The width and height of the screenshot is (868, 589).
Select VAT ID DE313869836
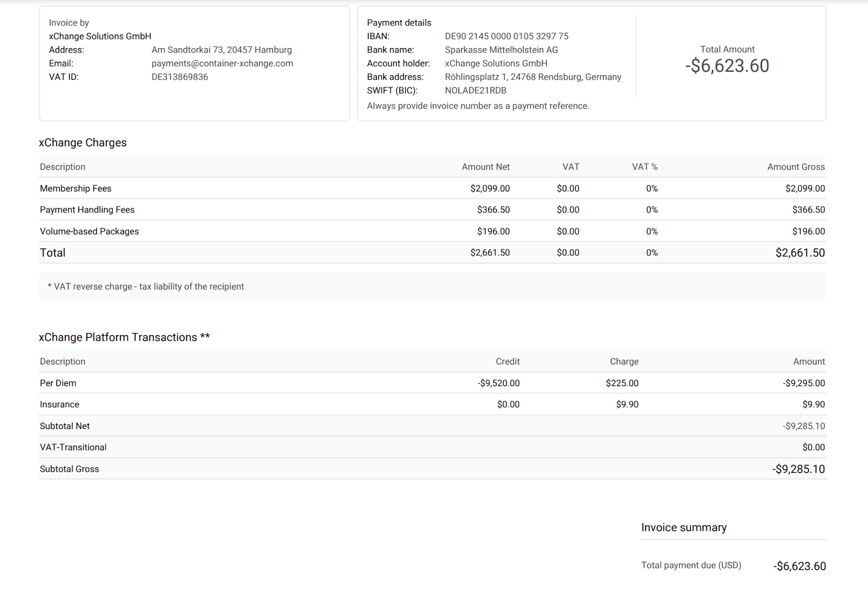pyautogui.click(x=180, y=77)
